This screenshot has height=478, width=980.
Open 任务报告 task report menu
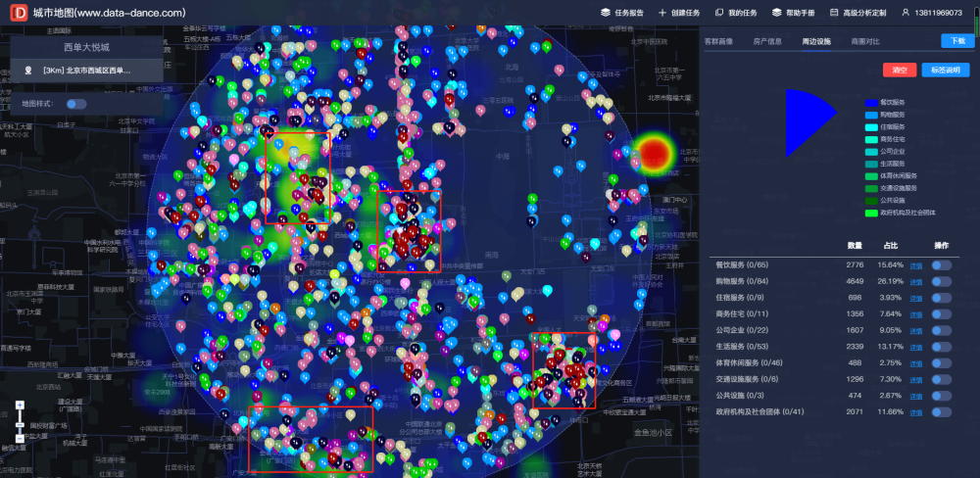[622, 13]
